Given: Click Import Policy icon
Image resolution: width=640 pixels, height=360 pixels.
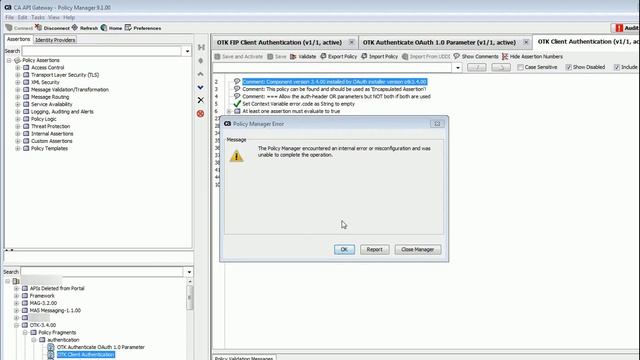Looking at the screenshot, I should point(364,56).
